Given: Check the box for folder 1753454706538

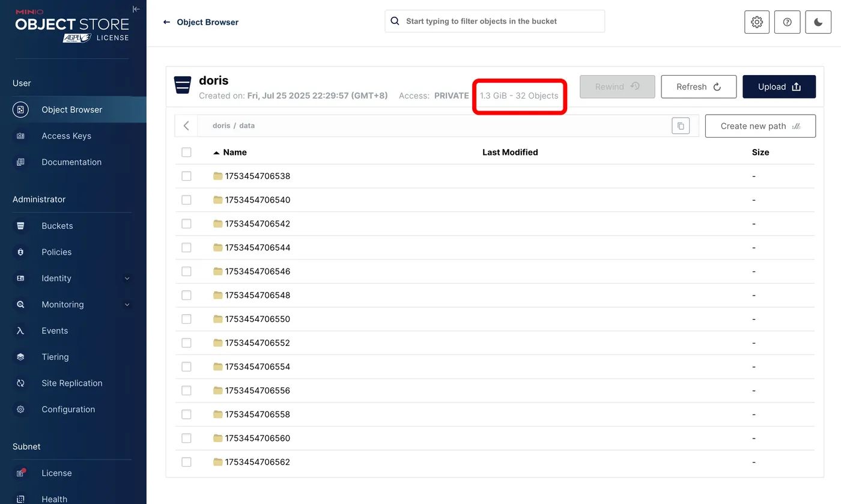Looking at the screenshot, I should tap(186, 176).
